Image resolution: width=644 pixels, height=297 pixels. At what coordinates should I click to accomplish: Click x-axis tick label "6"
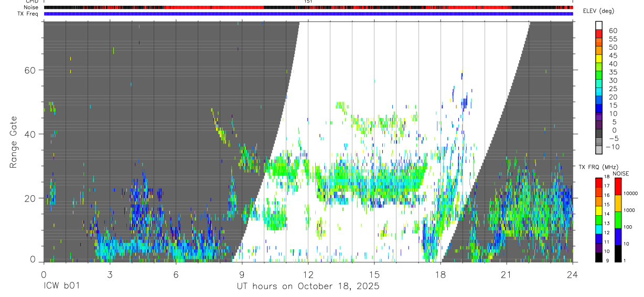[176, 274]
